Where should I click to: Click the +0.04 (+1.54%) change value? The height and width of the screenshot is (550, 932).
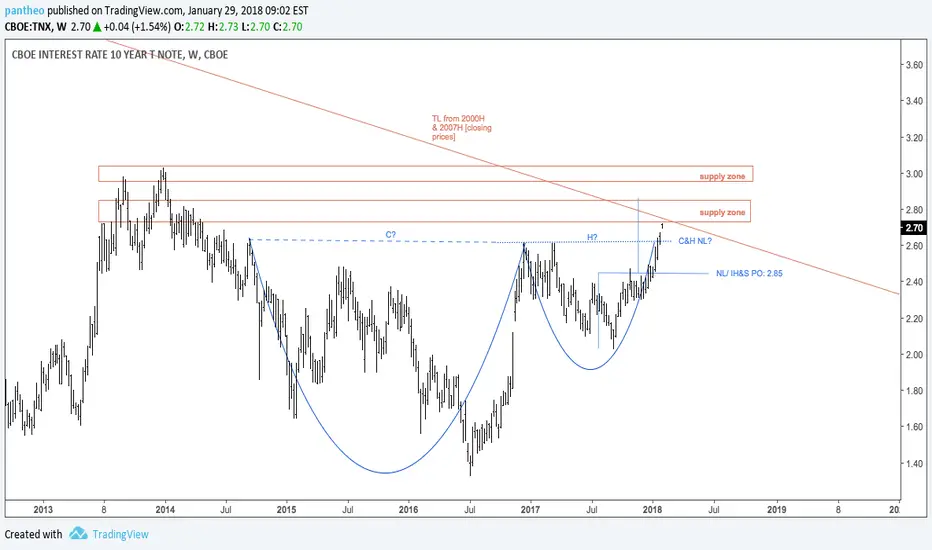pos(137,27)
